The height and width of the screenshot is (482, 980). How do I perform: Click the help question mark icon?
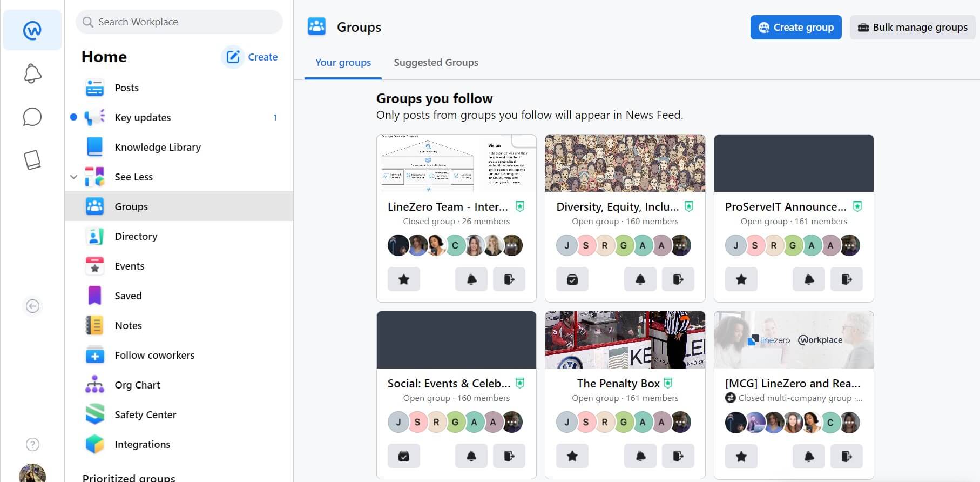coord(32,444)
